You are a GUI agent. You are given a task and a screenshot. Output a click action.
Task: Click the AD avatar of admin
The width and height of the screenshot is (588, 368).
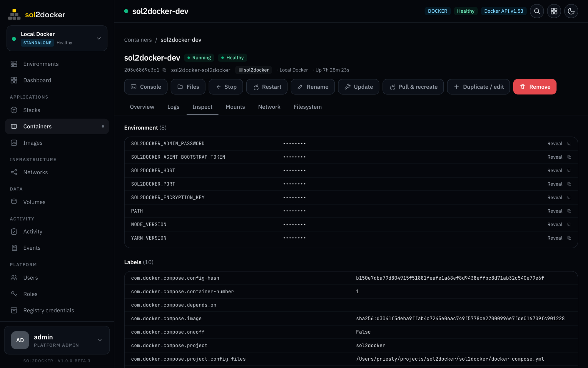(x=20, y=340)
